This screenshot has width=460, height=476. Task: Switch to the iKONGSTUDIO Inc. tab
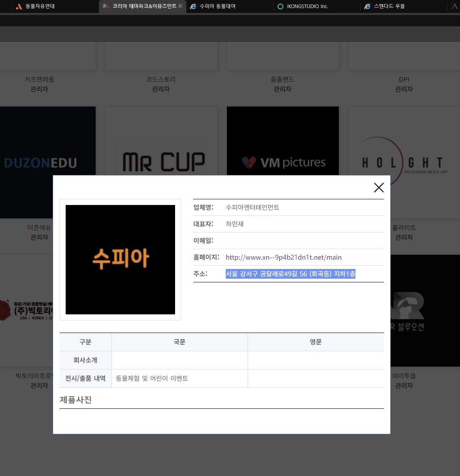tap(317, 6)
